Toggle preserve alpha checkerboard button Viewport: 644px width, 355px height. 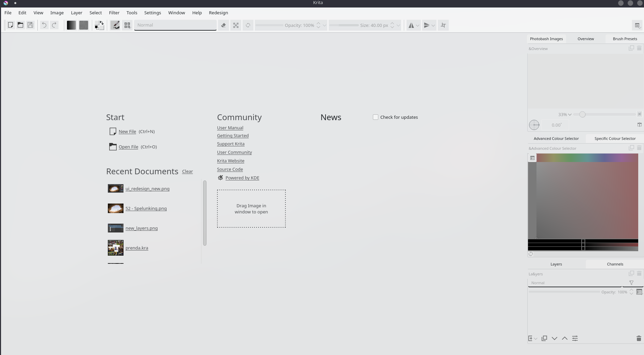[236, 25]
